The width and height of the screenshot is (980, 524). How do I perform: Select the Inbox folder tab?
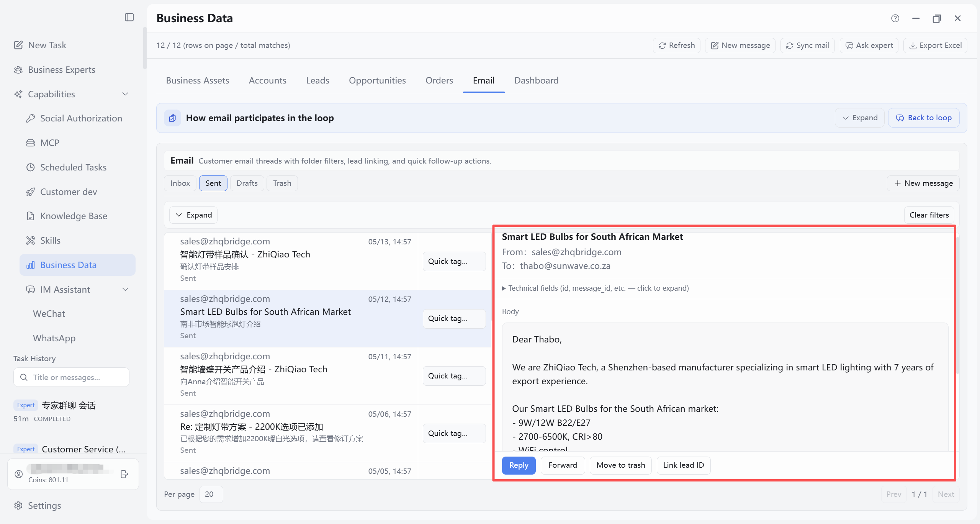point(180,183)
